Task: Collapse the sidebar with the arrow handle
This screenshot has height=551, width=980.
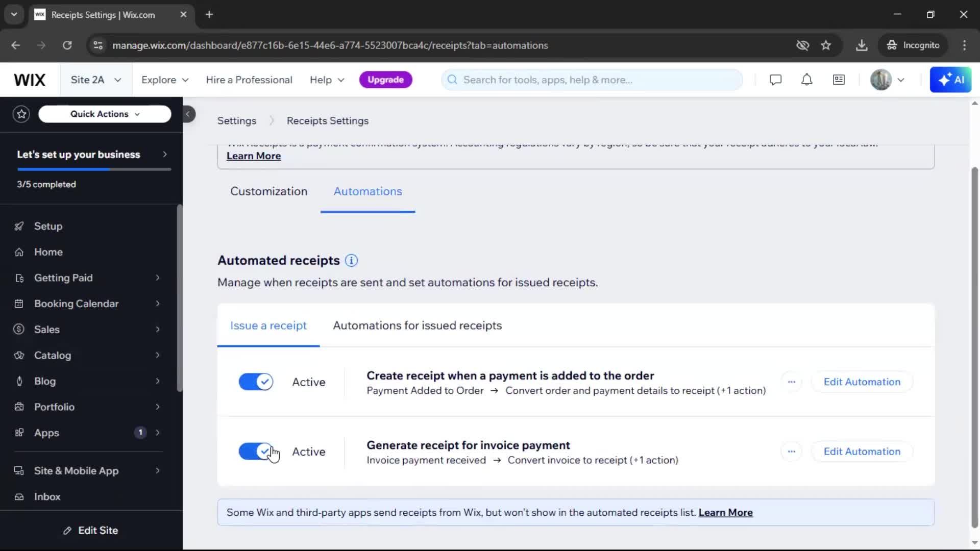Action: coord(188,114)
